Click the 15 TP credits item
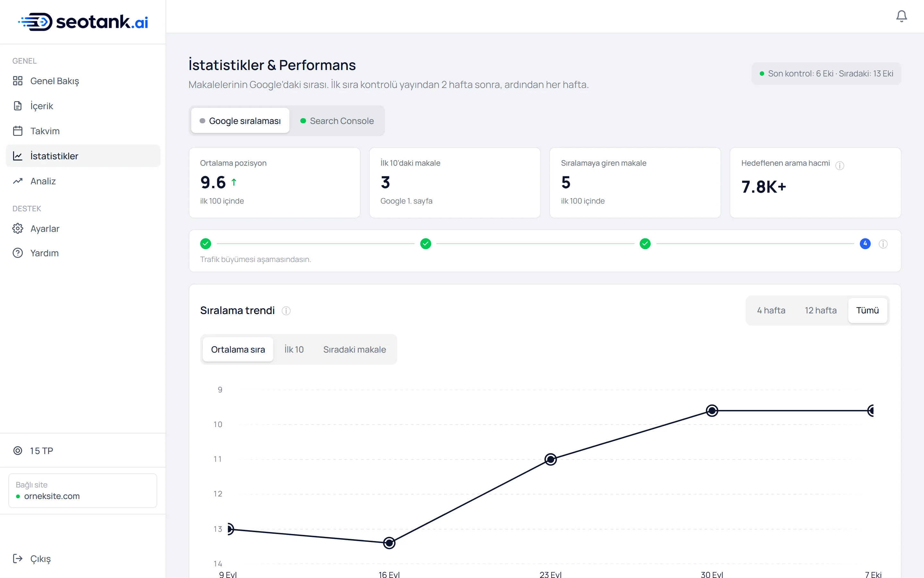Screen dimensions: 924x578 click(x=33, y=451)
